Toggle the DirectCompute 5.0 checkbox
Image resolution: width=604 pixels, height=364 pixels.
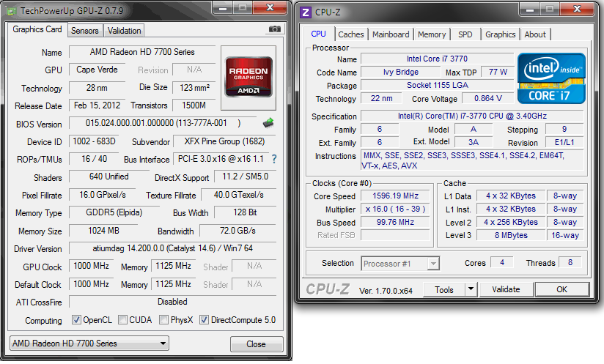(205, 320)
